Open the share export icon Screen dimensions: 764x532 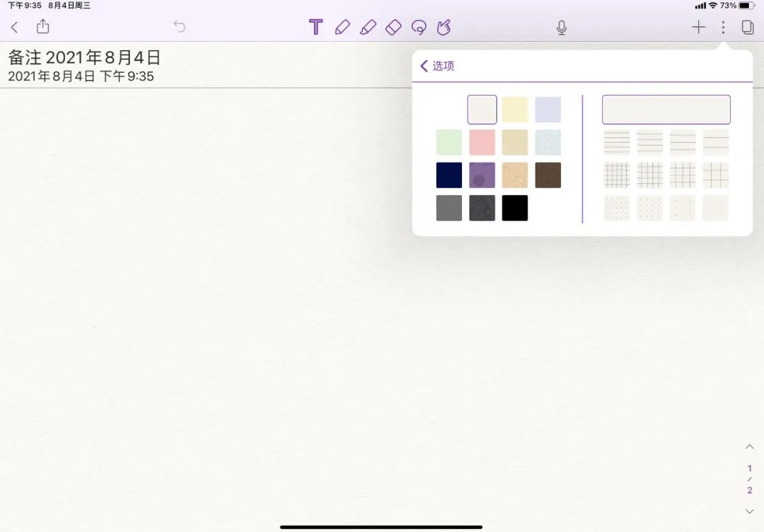[x=43, y=27]
